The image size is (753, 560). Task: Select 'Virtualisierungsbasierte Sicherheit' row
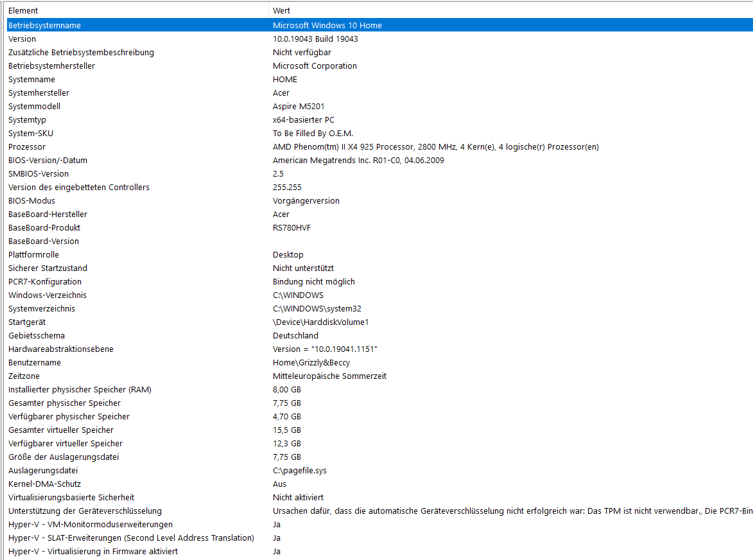click(x=380, y=496)
